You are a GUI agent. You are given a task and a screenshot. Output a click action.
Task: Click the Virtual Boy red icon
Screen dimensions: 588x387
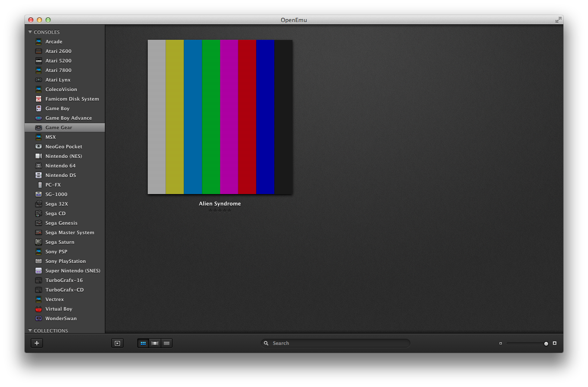click(39, 309)
